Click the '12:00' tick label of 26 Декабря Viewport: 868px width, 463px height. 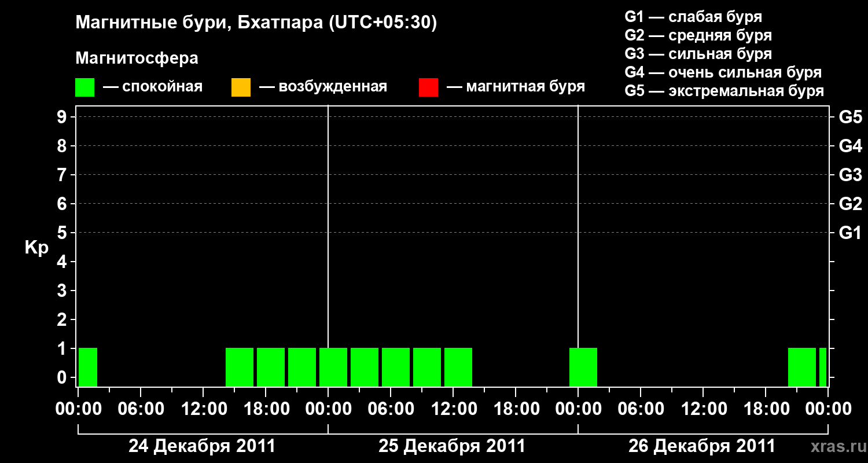click(x=703, y=409)
